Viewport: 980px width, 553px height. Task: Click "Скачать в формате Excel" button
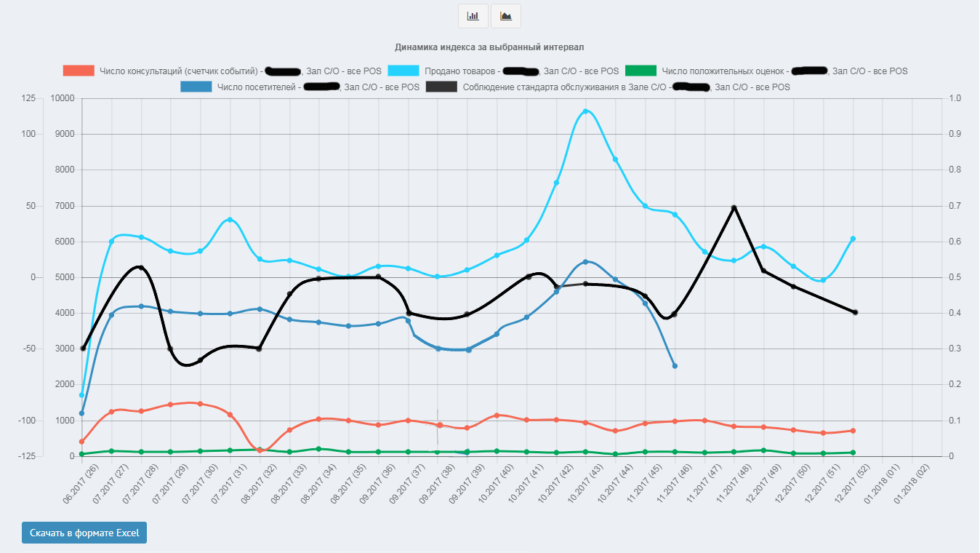[84, 533]
